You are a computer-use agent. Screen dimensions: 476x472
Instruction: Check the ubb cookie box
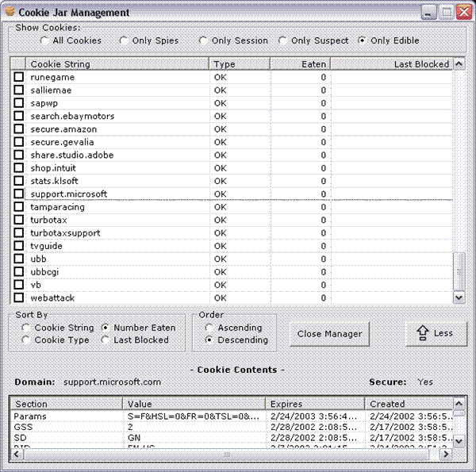[19, 259]
